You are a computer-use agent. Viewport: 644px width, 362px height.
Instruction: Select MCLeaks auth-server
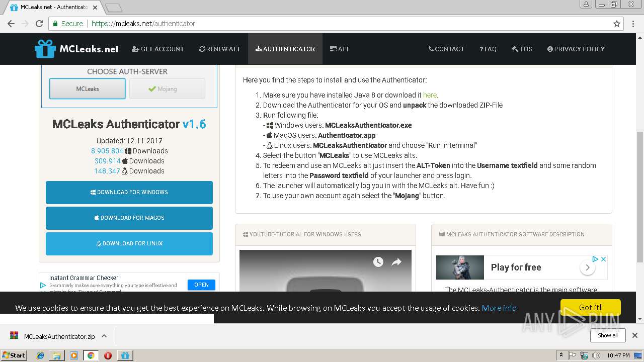(88, 89)
